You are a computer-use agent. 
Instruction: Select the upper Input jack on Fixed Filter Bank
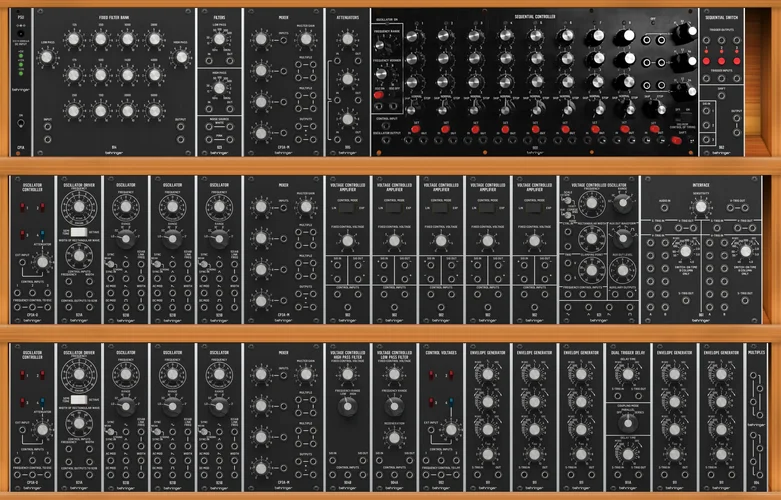pyautogui.click(x=47, y=127)
